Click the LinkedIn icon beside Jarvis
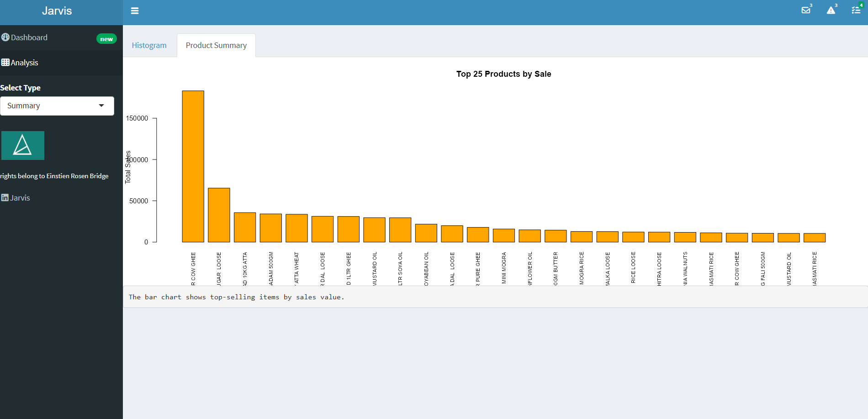 tap(5, 198)
